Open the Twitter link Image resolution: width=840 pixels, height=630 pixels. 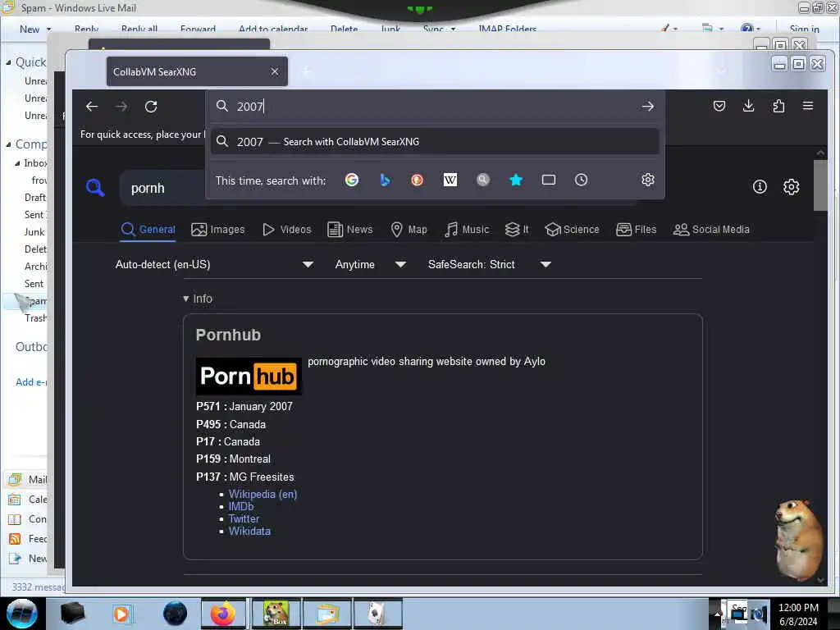tap(244, 518)
